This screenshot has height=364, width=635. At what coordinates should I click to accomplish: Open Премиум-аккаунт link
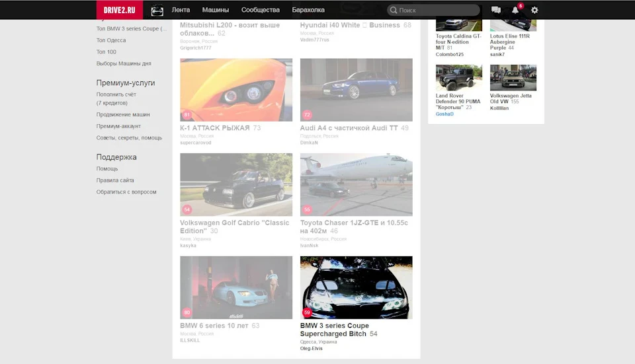click(118, 126)
